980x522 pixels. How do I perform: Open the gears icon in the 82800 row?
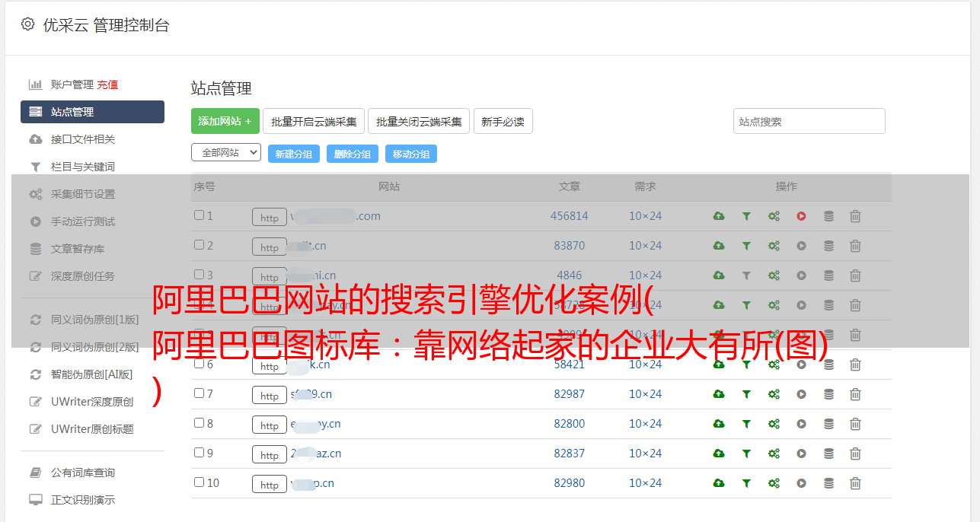774,424
